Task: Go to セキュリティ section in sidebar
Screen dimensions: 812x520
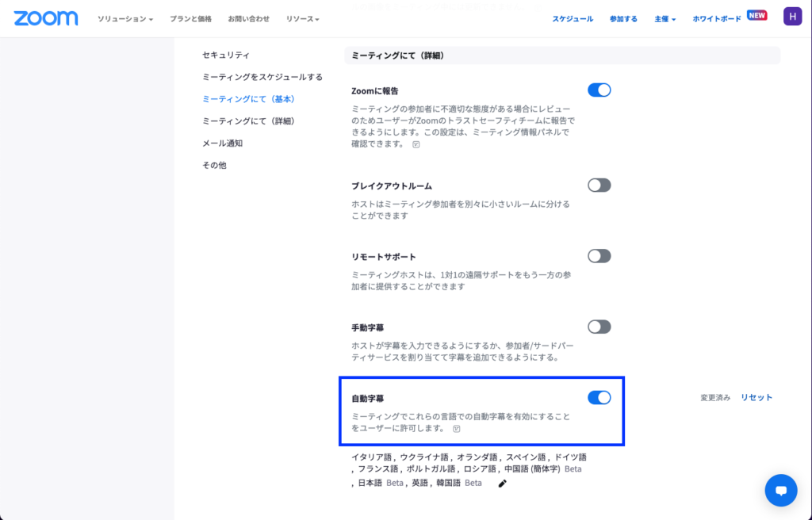Action: pyautogui.click(x=226, y=55)
